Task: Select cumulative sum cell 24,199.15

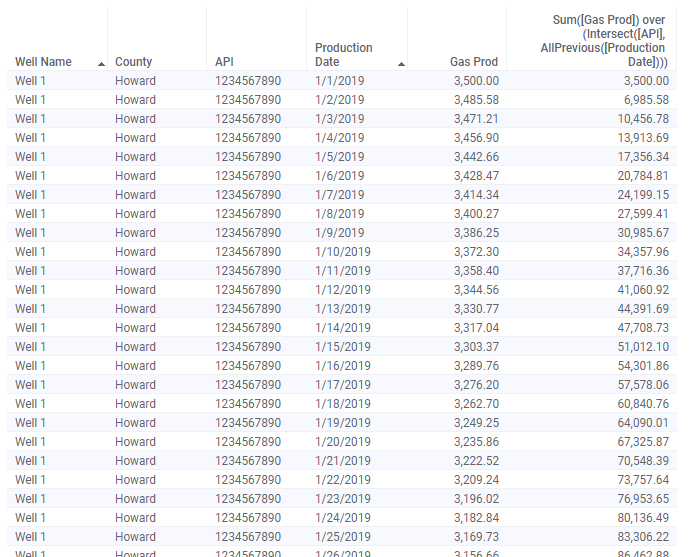Action: pos(643,194)
